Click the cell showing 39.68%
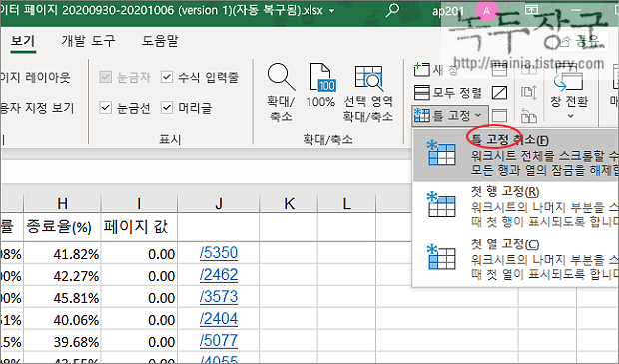 click(62, 341)
